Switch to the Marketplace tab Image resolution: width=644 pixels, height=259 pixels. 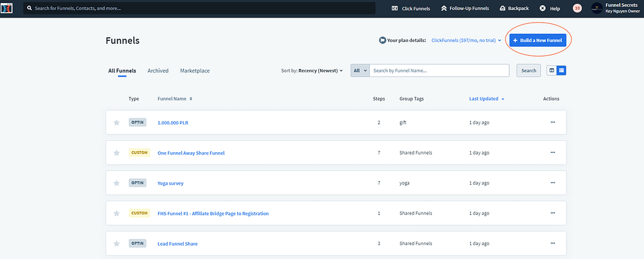point(195,70)
